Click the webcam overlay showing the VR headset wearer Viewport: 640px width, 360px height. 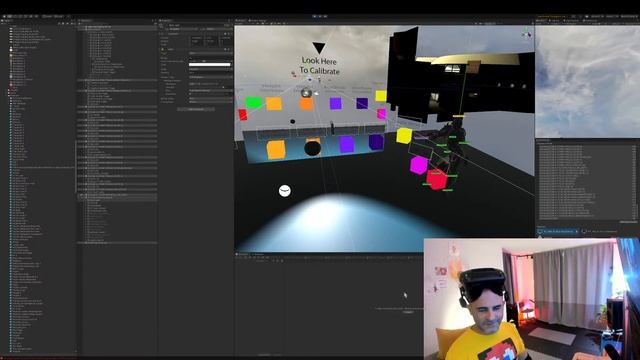(531, 299)
